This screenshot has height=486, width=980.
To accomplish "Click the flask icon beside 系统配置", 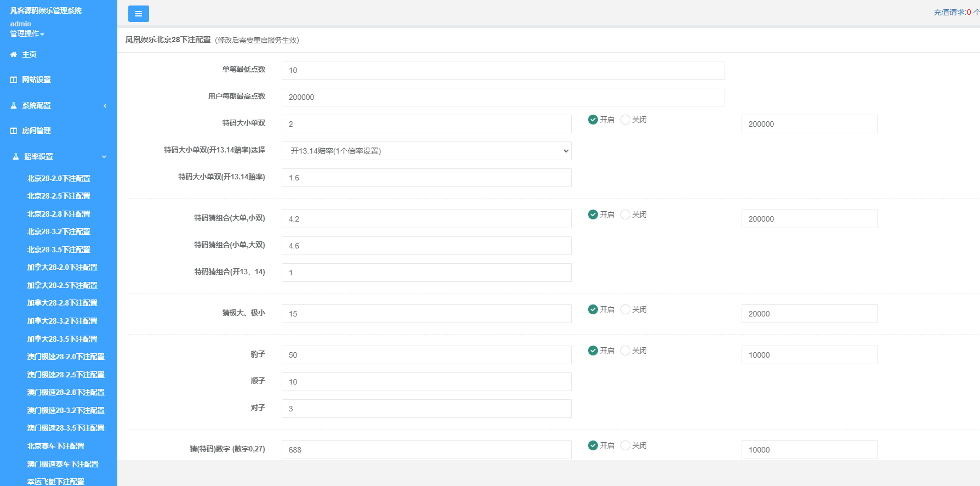I will coord(14,105).
